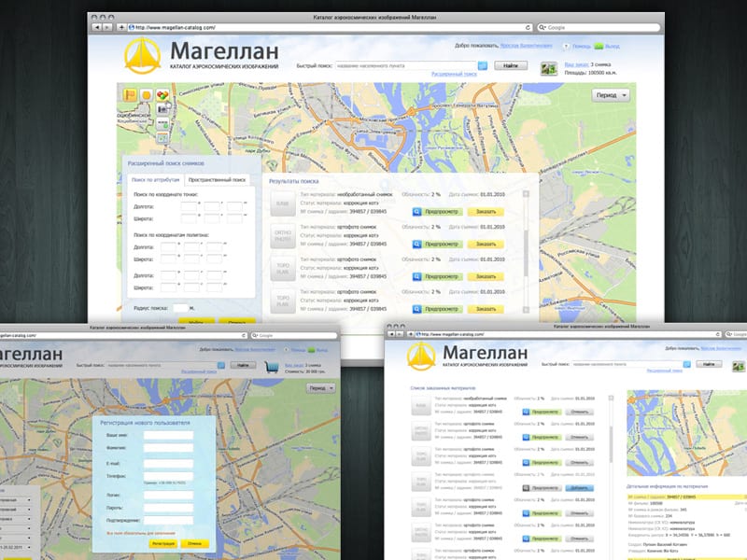
Task: Click the blue icon beside the registration window quick search
Action: (221, 365)
